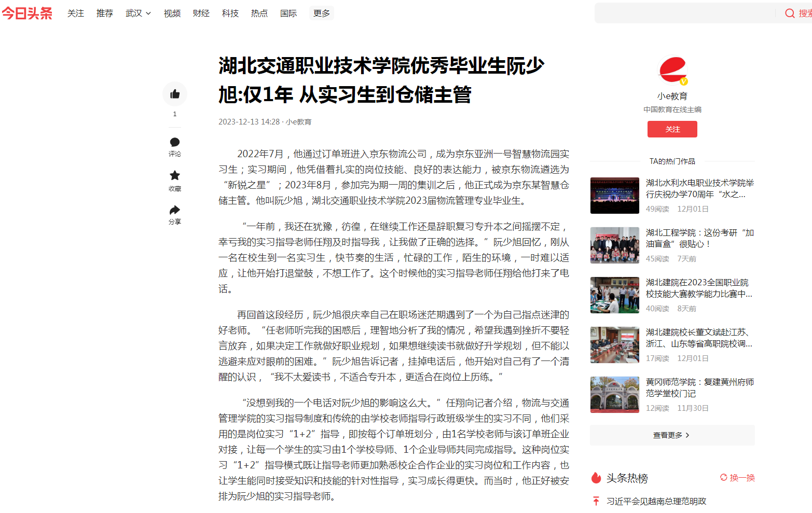Screen dimensions: 812x513
Task: Click the like count number 1
Action: pyautogui.click(x=175, y=114)
